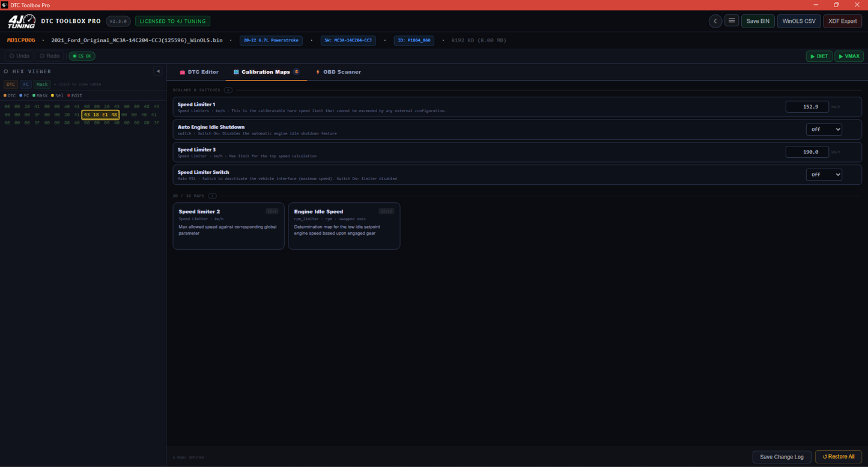Edit the Speed Limiter 3 value field
Image resolution: width=868 pixels, height=467 pixels.
[807, 152]
